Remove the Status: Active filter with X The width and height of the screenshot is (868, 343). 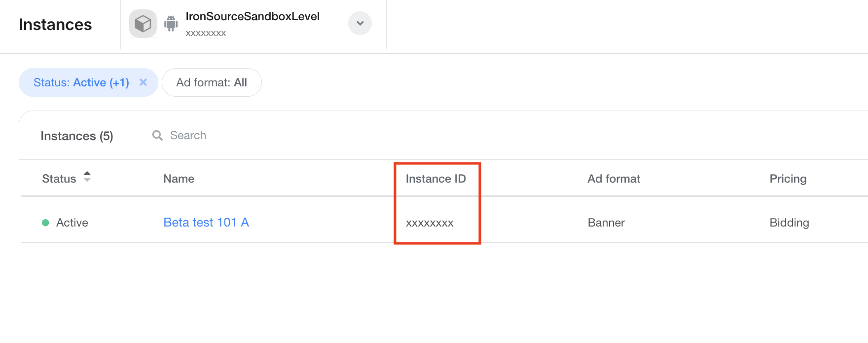tap(143, 82)
